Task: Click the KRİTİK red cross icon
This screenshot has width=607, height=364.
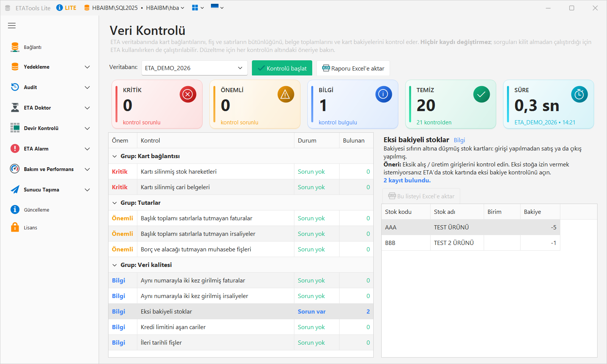Action: (188, 94)
